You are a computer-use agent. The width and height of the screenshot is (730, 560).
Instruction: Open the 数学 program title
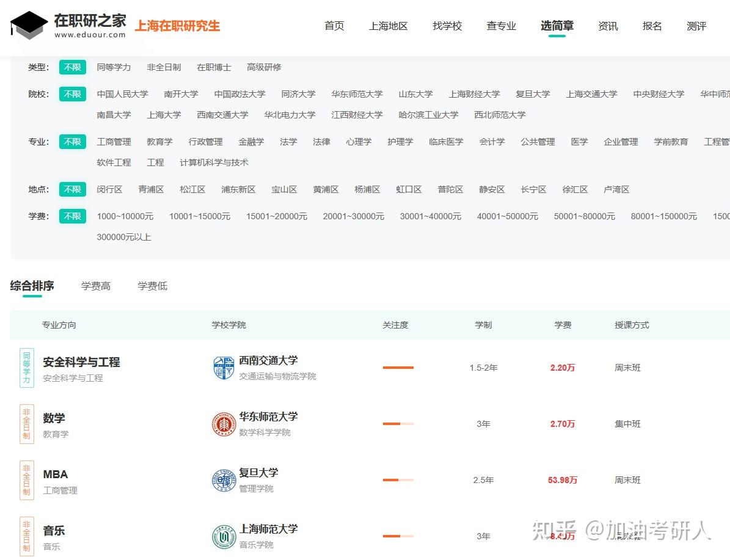pos(54,418)
